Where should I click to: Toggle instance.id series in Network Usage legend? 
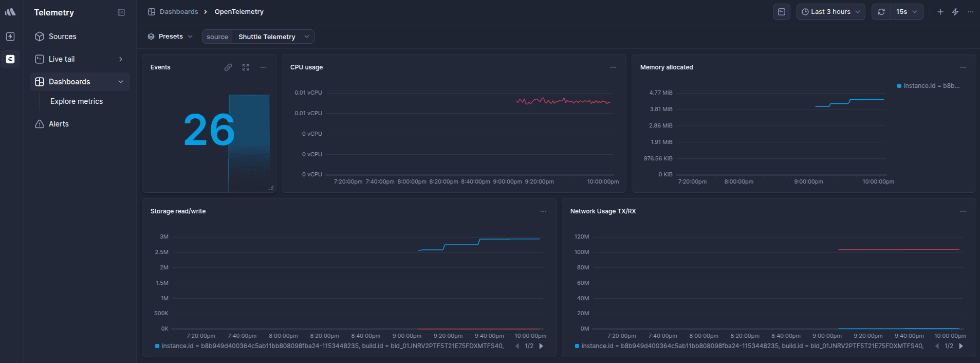[x=749, y=346]
